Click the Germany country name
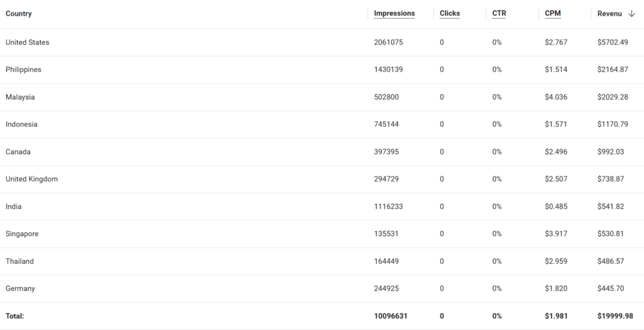Screen dimensions: 644x330 [20, 288]
